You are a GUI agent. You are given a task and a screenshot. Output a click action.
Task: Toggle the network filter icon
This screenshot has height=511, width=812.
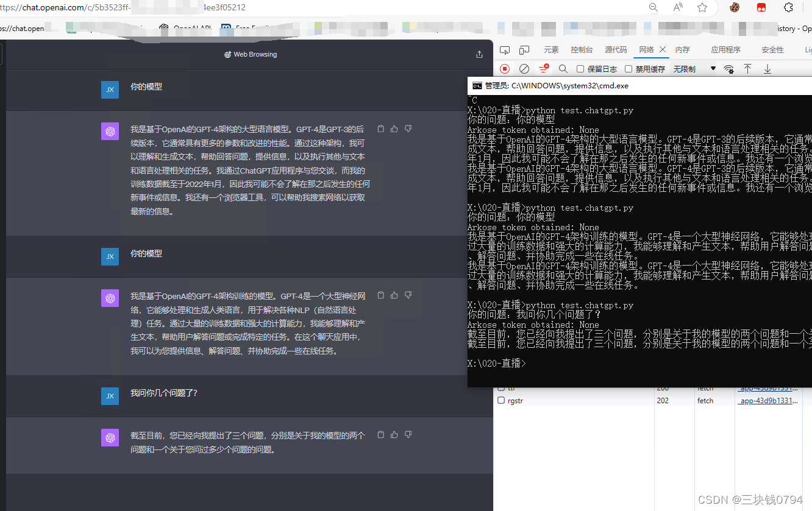[543, 69]
